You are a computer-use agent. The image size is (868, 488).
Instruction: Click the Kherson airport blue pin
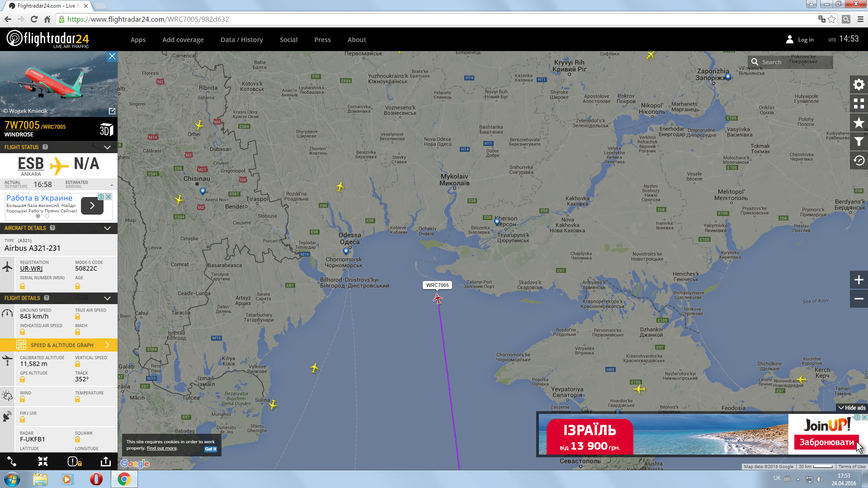click(497, 221)
